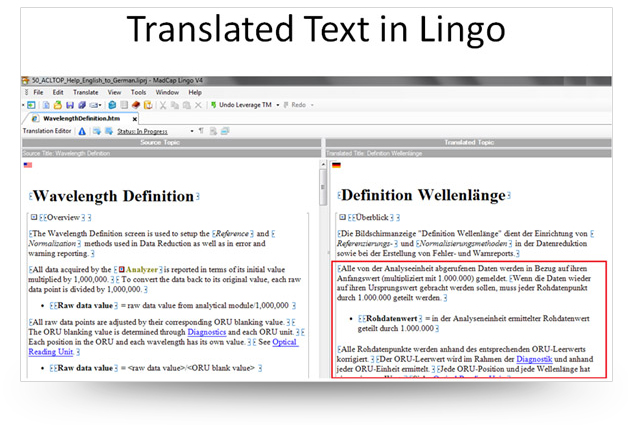Image resolution: width=628 pixels, height=425 pixels.
Task: Click the italic Reference word in source
Action: [232, 234]
